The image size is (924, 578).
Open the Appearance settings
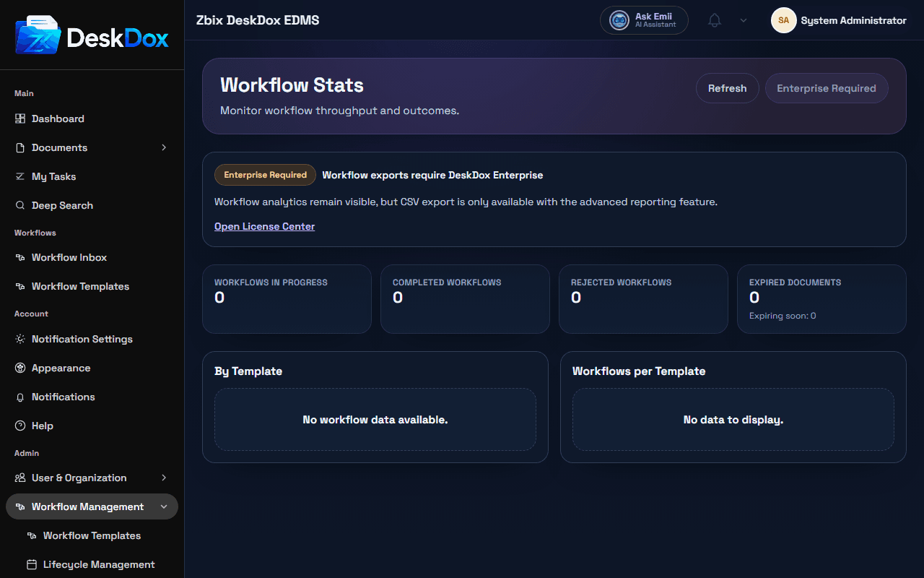pos(92,368)
